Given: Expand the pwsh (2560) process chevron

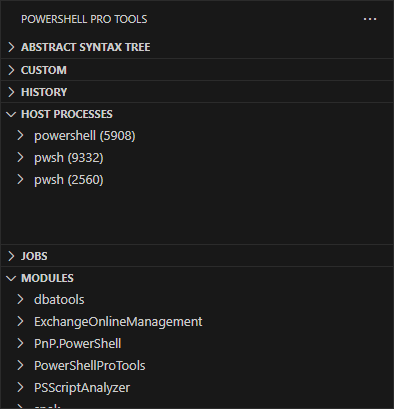Looking at the screenshot, I should [x=20, y=179].
